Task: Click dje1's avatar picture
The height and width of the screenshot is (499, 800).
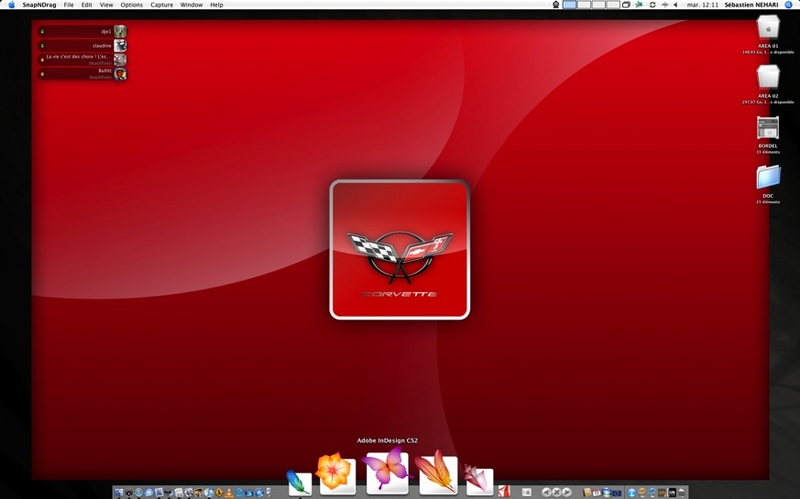Action: click(x=120, y=32)
